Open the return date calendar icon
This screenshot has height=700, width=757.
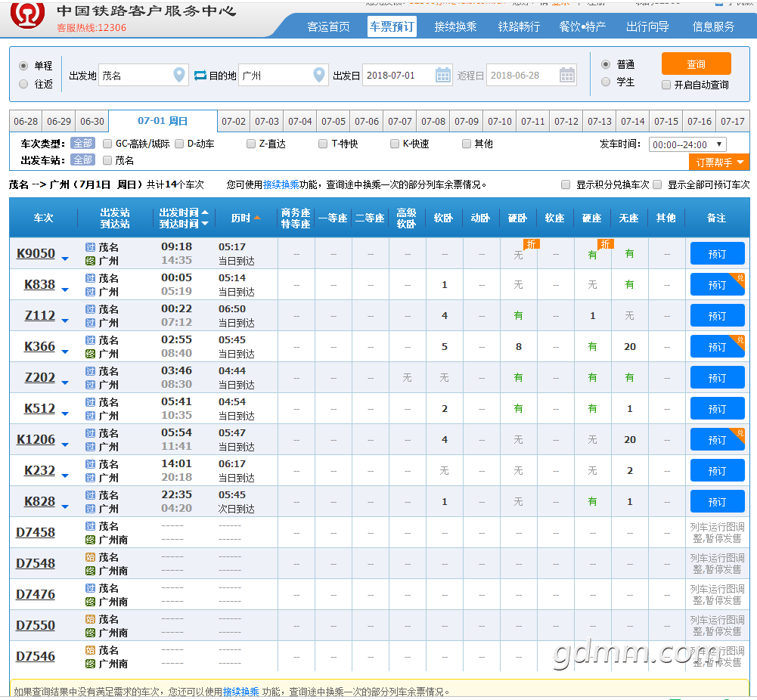(x=566, y=76)
